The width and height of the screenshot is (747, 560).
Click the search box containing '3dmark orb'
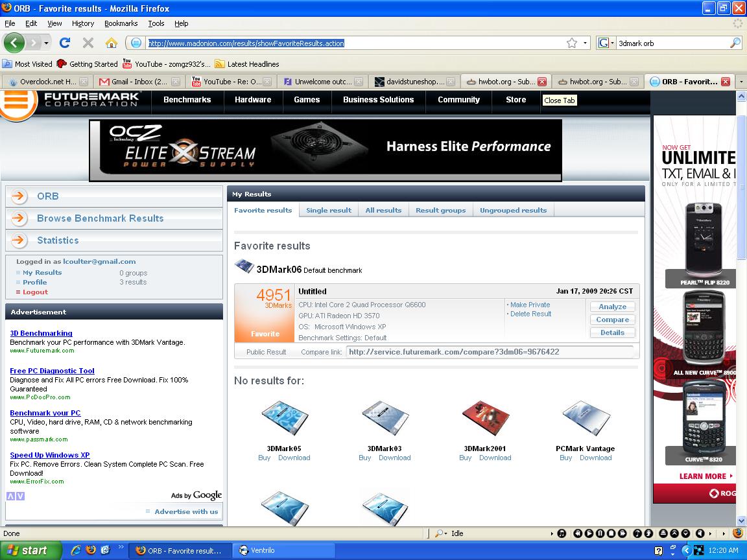point(672,43)
